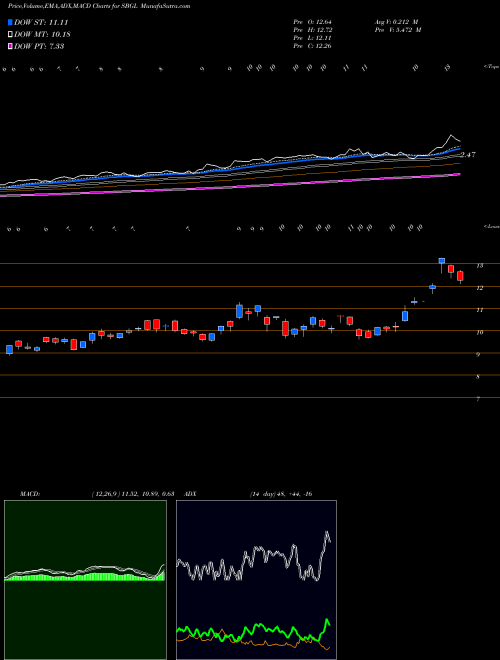Image resolution: width=500 pixels, height=660 pixels.
Task: Open the green MACD chart panel
Action: (85, 580)
